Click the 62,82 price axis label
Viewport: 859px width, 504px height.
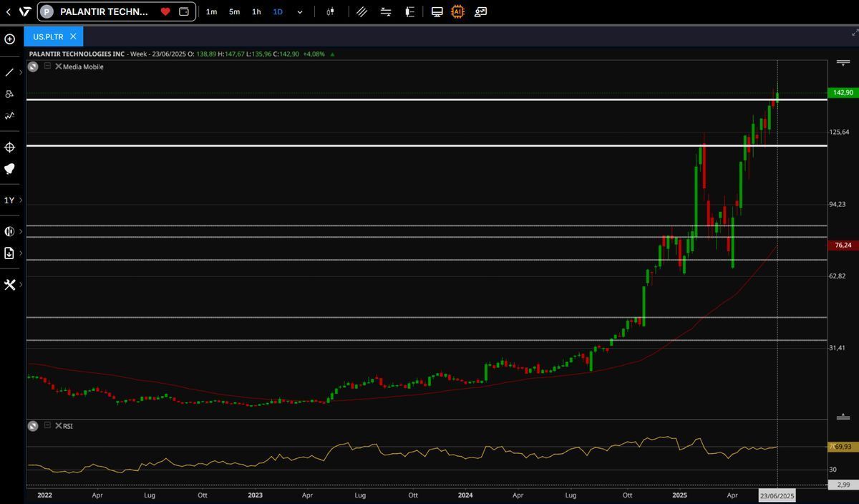[838, 276]
